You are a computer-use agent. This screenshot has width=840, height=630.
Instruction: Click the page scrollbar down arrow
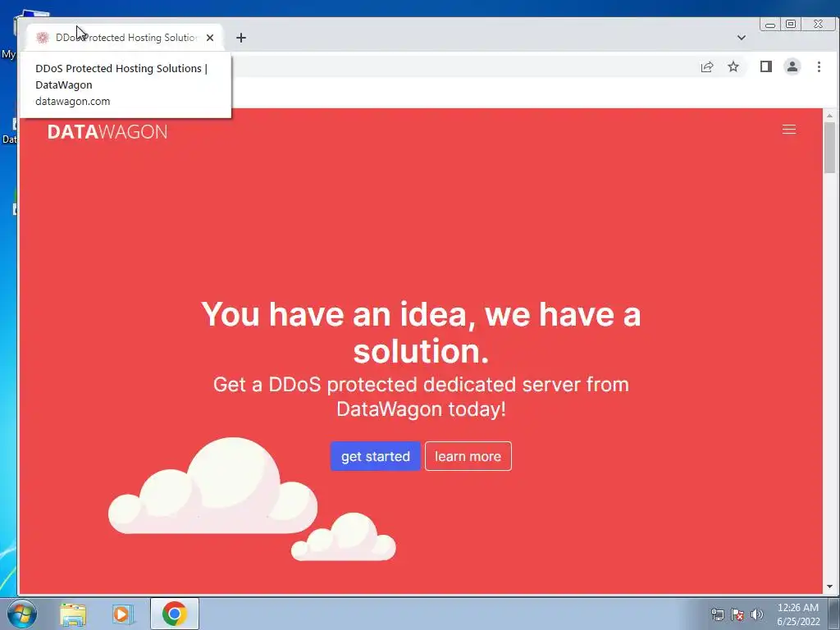830,587
